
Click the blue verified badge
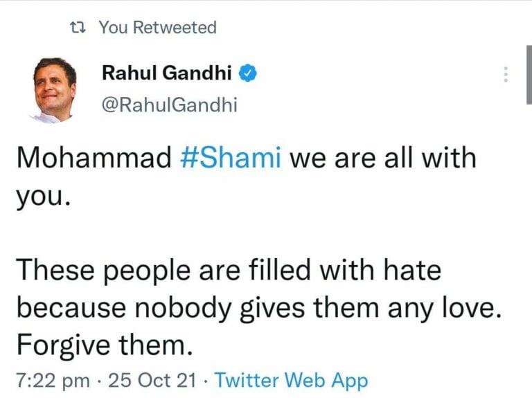pos(247,71)
